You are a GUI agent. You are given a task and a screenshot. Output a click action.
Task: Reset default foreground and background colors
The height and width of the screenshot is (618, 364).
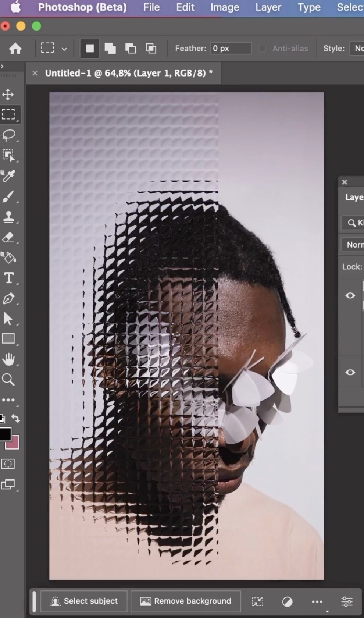2,418
